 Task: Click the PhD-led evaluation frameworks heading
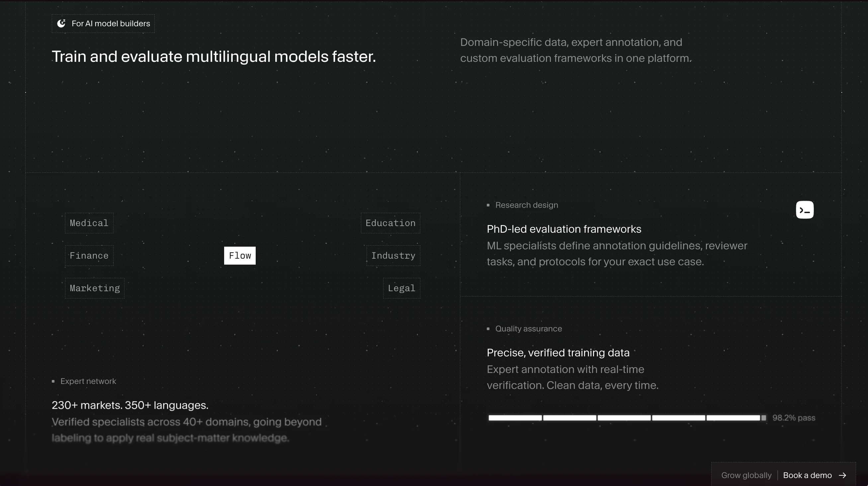(x=564, y=229)
